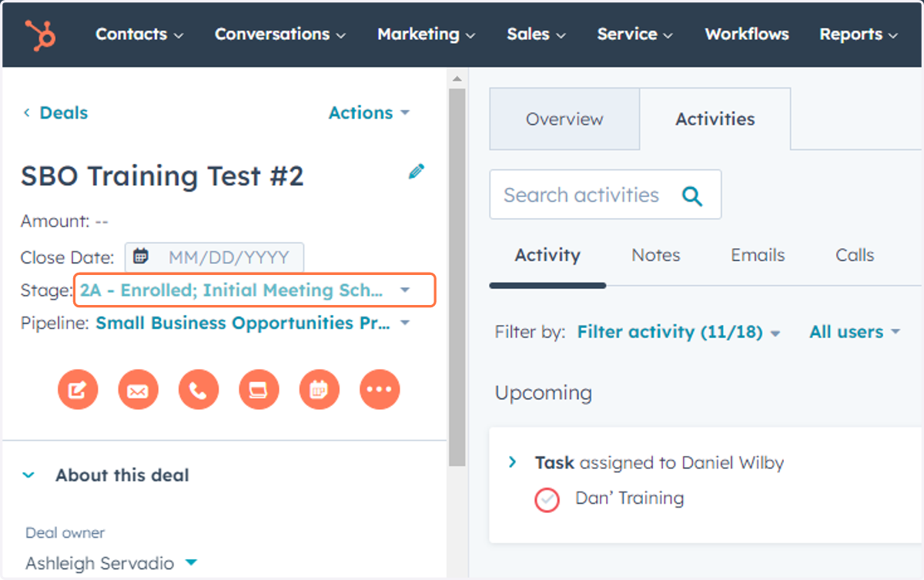Click the HubSpot sprocket logo

40,35
